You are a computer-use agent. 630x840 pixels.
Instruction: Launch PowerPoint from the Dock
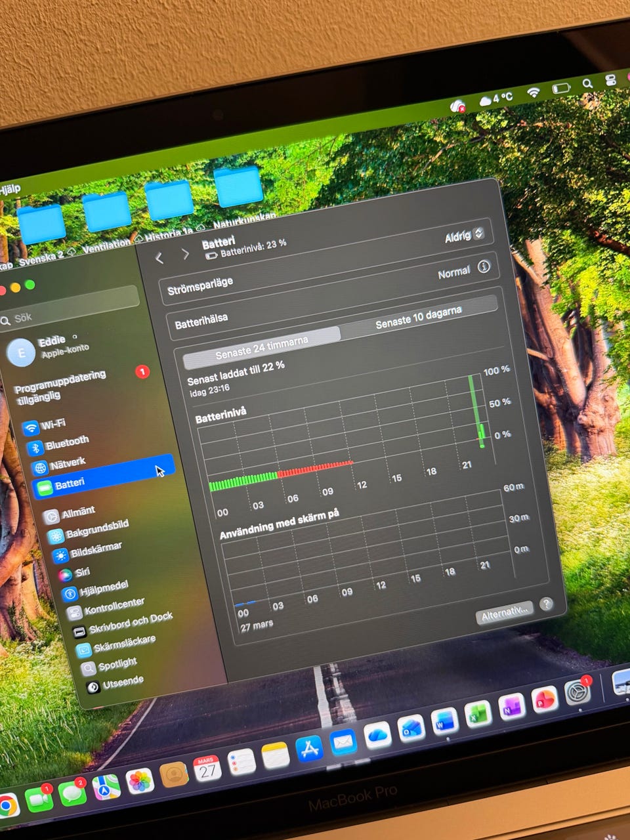coord(544,701)
